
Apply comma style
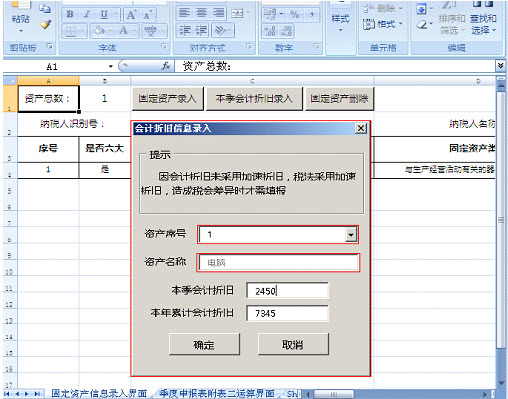point(312,14)
